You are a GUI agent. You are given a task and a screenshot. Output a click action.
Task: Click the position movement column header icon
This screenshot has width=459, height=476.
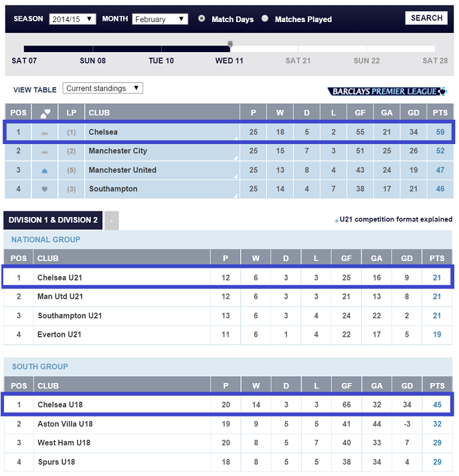click(x=45, y=113)
